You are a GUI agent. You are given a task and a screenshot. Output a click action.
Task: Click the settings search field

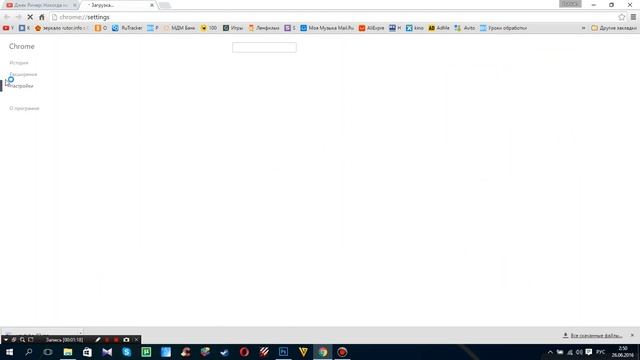coord(264,47)
